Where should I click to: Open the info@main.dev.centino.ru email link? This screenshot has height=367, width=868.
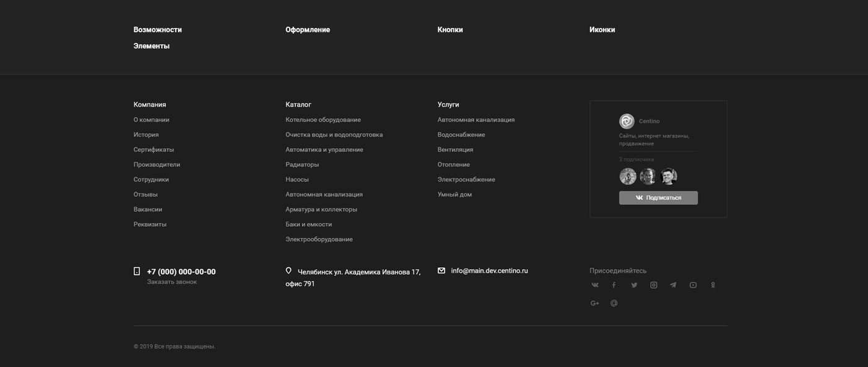(489, 271)
